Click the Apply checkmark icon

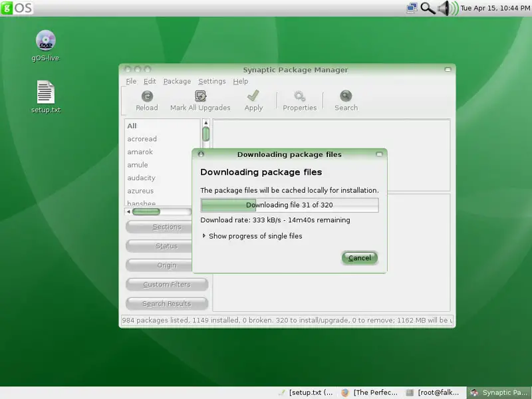(253, 96)
